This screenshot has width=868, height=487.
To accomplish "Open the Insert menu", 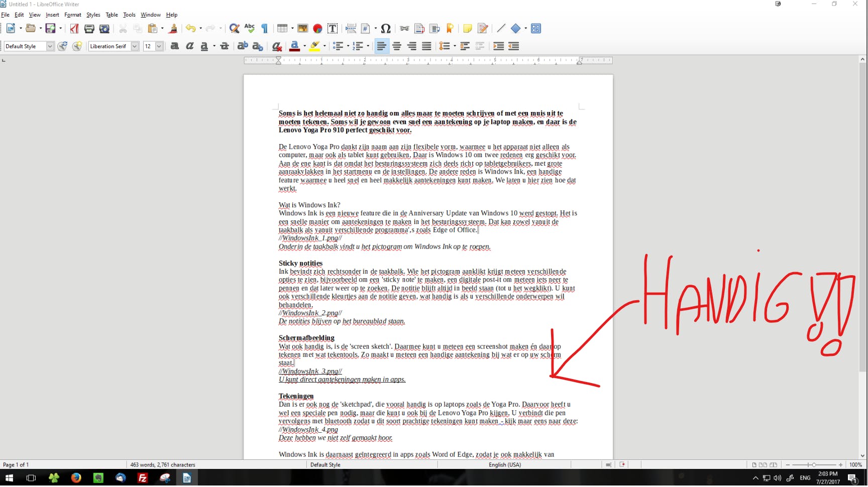I will coord(52,15).
